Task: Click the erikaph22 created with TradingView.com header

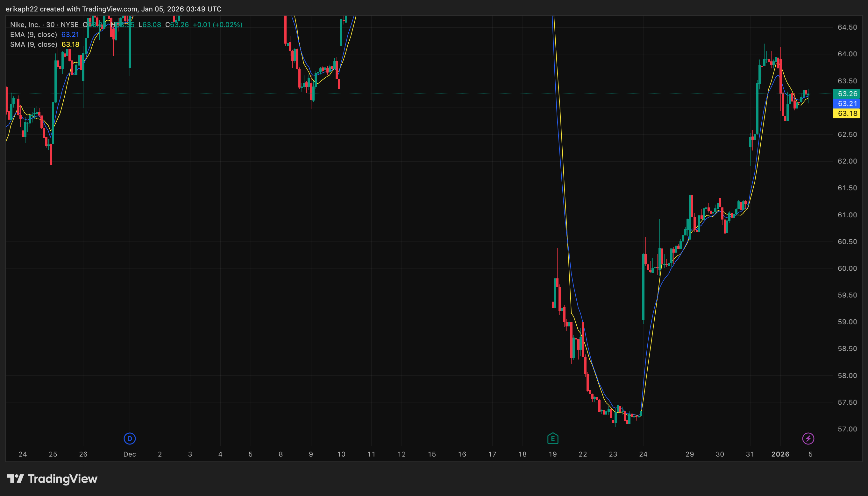Action: coord(114,9)
